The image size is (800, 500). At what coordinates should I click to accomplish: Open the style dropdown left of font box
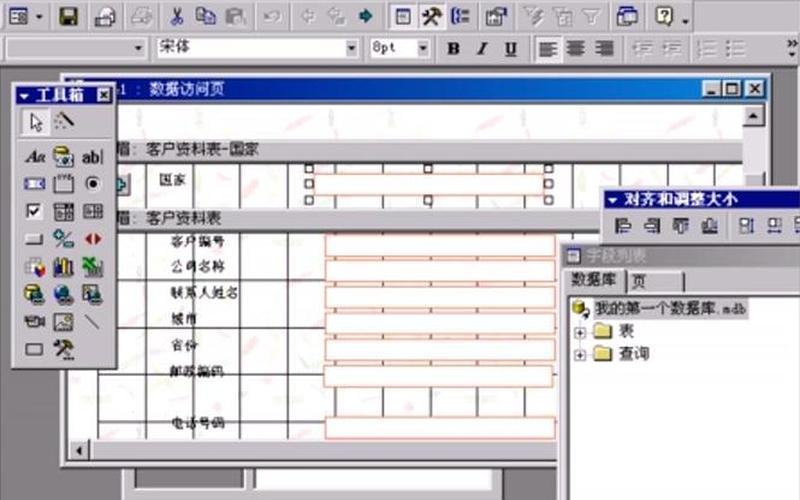coord(138,48)
